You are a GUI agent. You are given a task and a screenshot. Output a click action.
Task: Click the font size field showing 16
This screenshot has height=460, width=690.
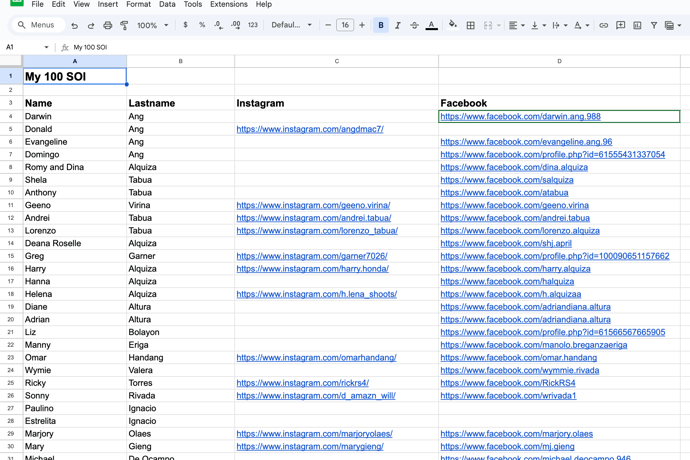coord(345,25)
